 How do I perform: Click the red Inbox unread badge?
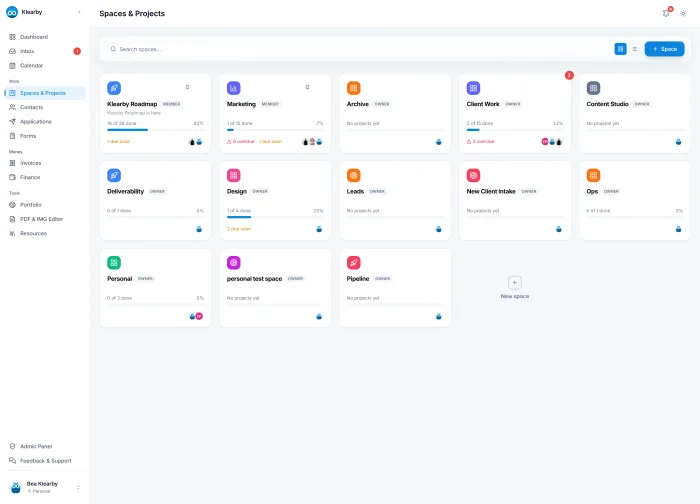(77, 51)
